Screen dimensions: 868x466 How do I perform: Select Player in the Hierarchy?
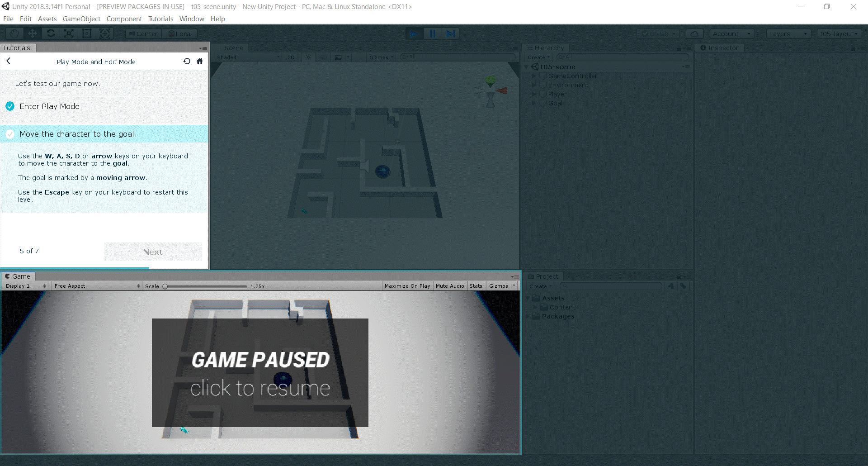[x=557, y=94]
